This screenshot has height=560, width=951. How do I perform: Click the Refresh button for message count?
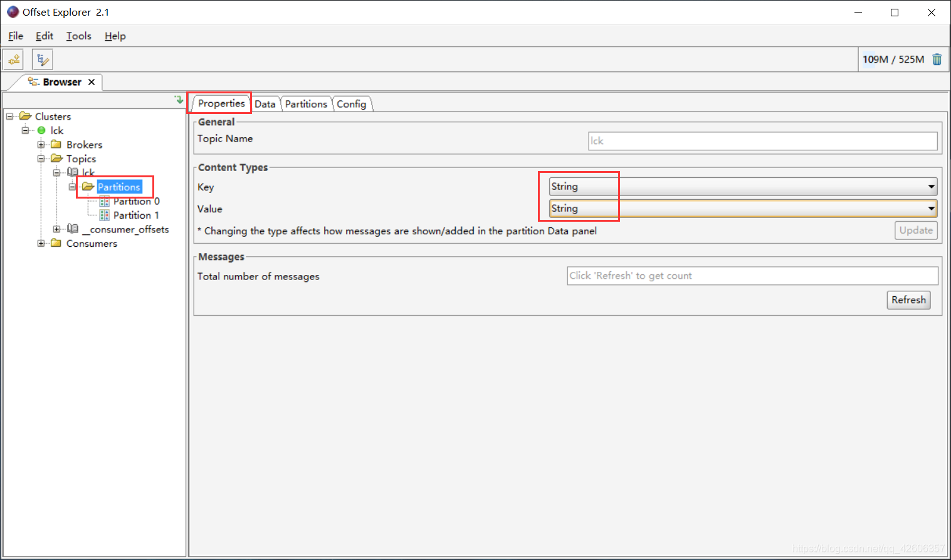[908, 300]
